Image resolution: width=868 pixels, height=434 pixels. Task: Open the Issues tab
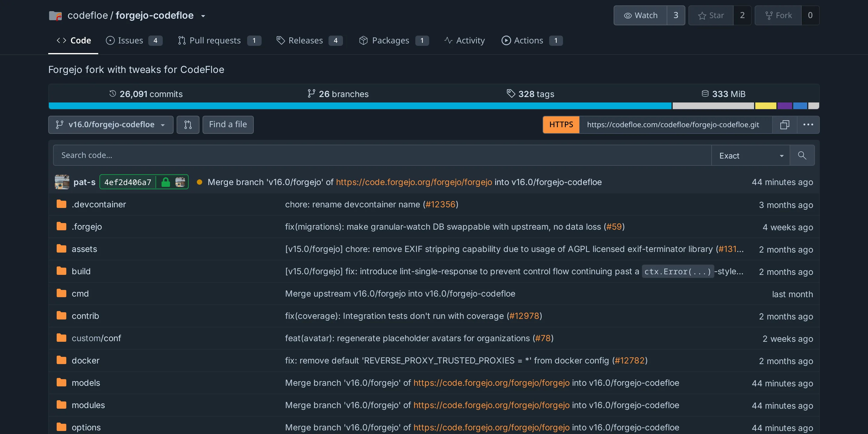tap(134, 40)
